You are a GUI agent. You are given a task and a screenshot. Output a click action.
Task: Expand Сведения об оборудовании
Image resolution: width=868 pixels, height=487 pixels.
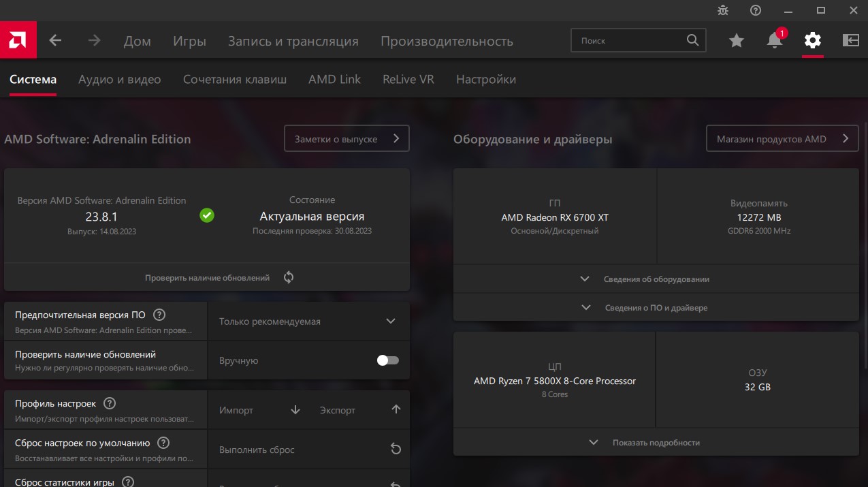(x=656, y=279)
